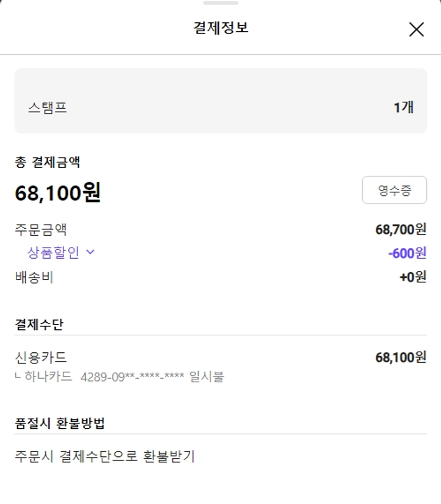Click the 총 결제금액 heading
This screenshot has width=441, height=504.
[47, 162]
